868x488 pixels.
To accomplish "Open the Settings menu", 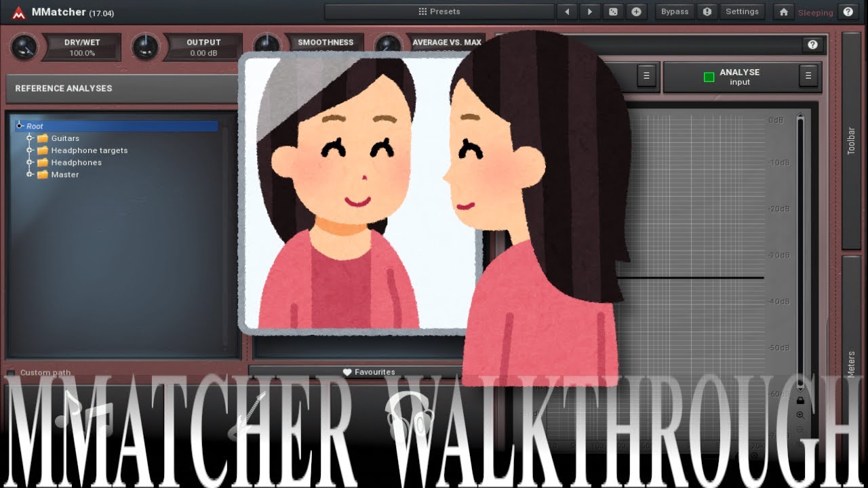I will click(x=742, y=12).
